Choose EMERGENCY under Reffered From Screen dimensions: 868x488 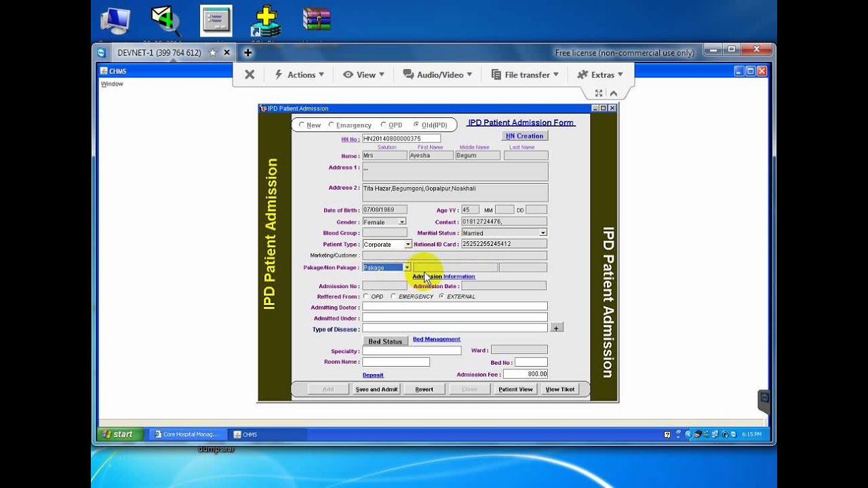(393, 296)
